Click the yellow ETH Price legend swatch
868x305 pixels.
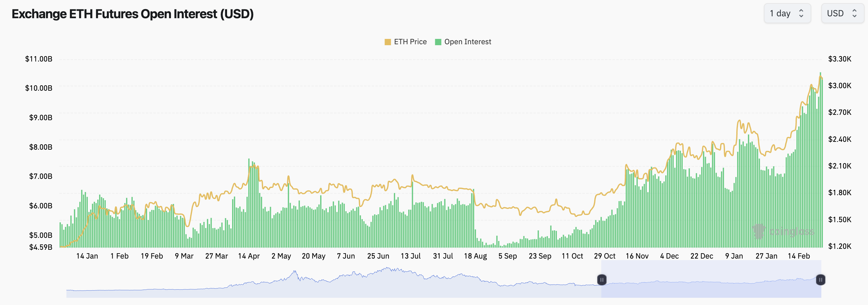tap(388, 42)
